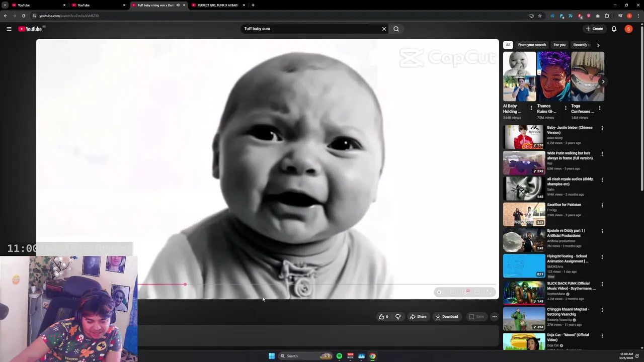Clear the search box with the X
This screenshot has width=644, height=362.
point(384,29)
